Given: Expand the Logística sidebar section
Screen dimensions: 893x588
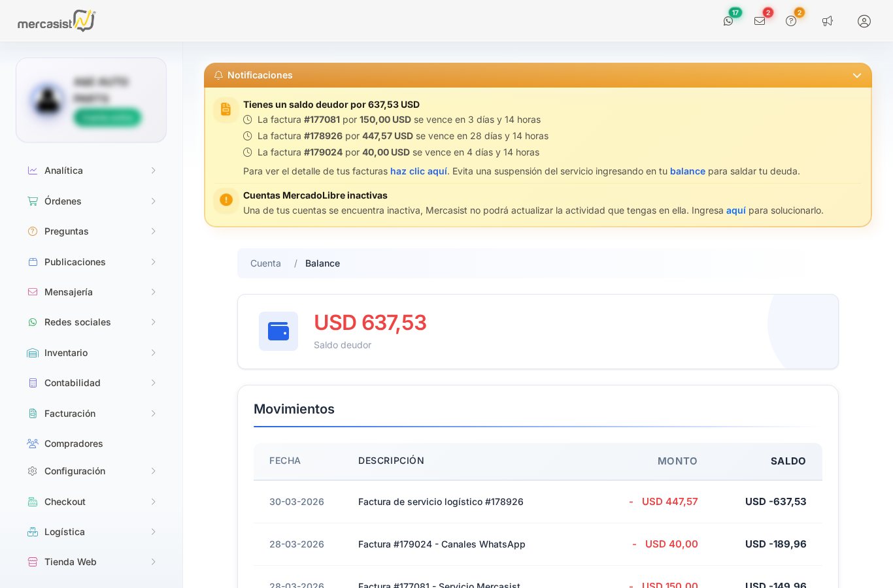Looking at the screenshot, I should coord(92,532).
